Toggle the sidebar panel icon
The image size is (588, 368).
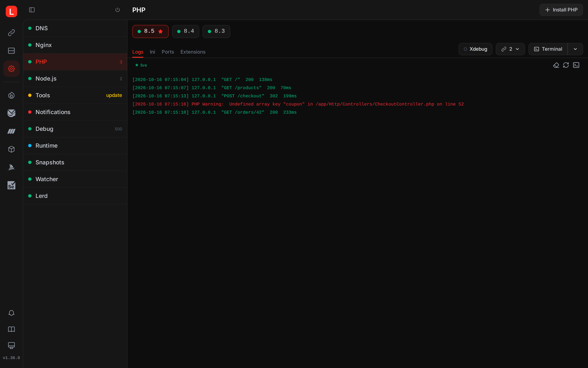point(32,10)
